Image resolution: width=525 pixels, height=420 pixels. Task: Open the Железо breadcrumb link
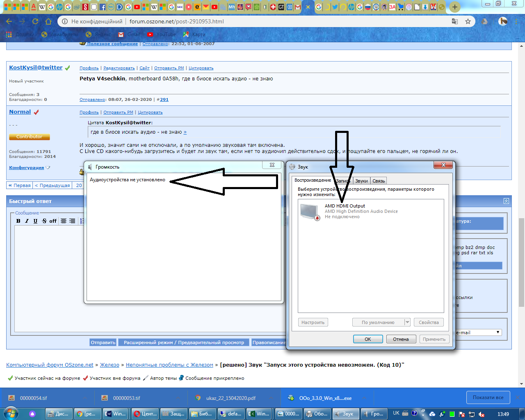click(110, 365)
